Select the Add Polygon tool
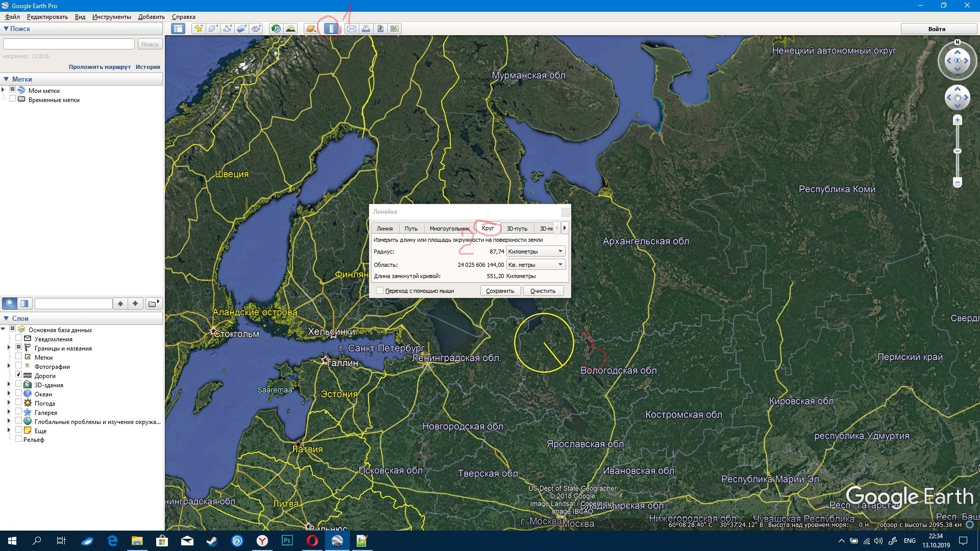This screenshot has height=551, width=980. click(213, 29)
